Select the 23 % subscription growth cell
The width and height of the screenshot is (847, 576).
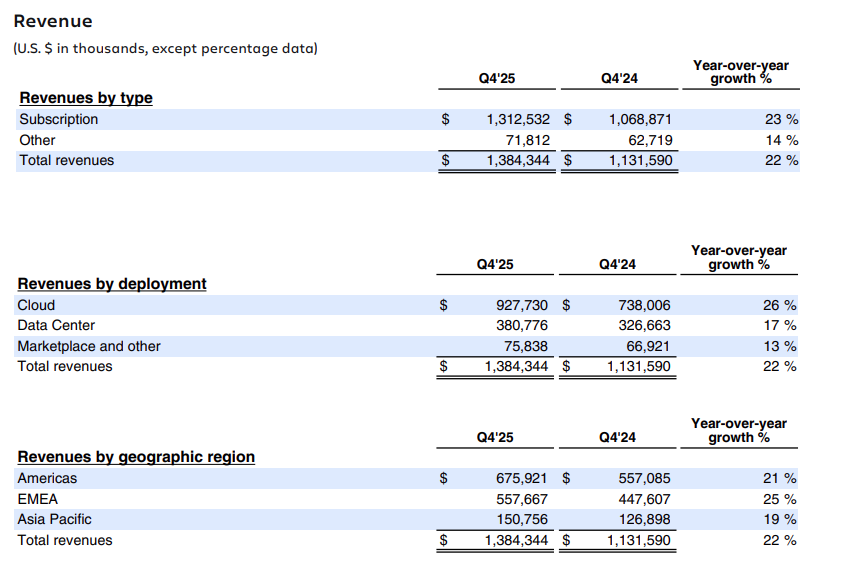coord(780,119)
